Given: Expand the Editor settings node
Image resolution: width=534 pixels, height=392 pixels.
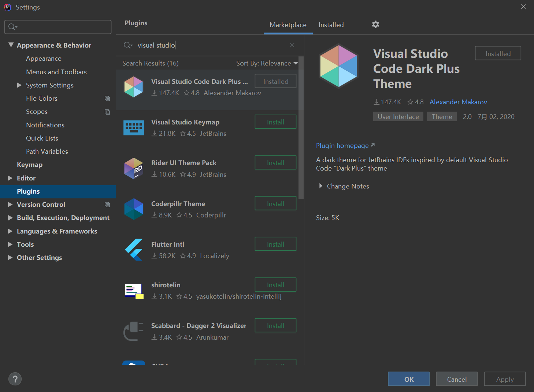Looking at the screenshot, I should click(x=10, y=178).
